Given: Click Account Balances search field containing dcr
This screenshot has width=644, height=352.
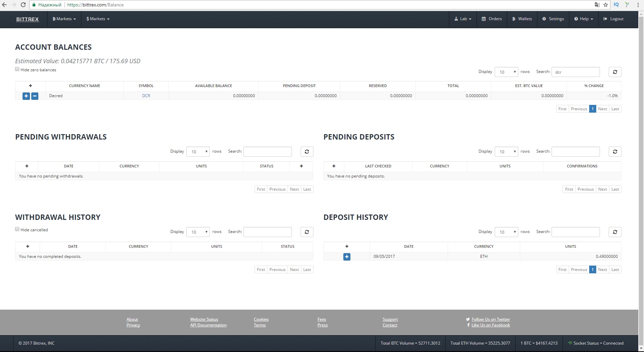Looking at the screenshot, I should click(x=575, y=72).
